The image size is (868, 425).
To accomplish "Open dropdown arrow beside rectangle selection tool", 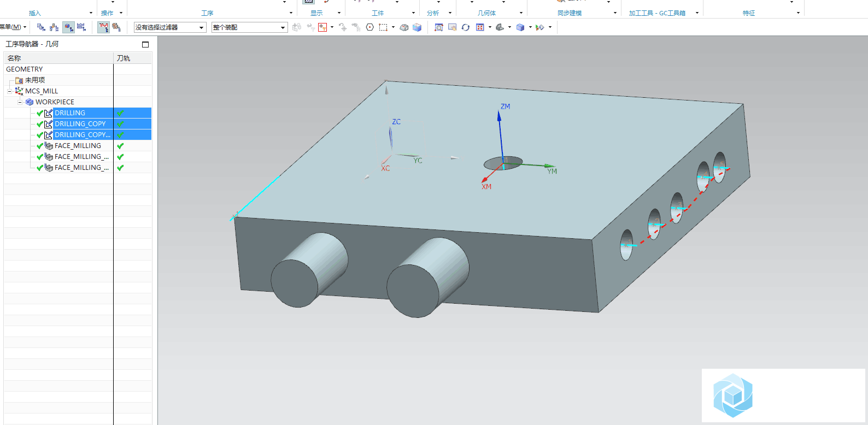I will (x=393, y=27).
